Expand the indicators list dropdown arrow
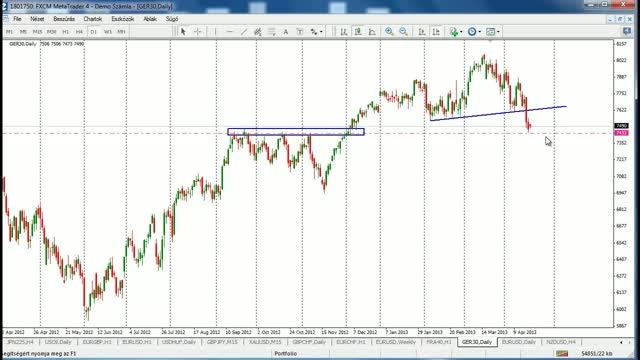 tap(461, 32)
